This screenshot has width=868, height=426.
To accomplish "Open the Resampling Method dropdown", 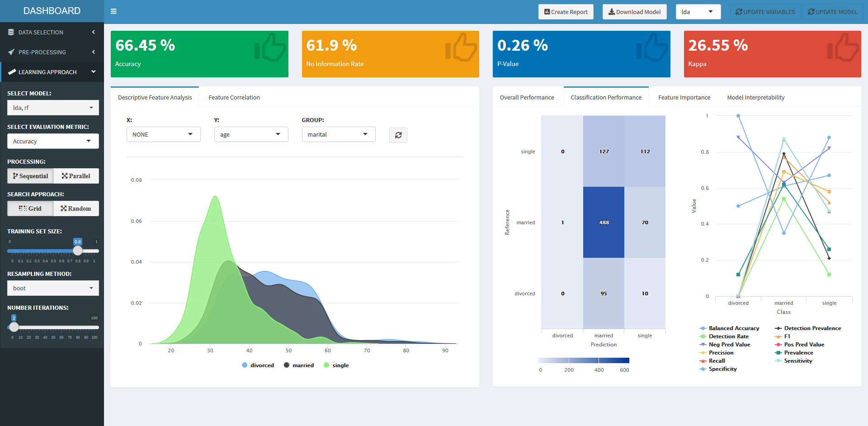I will tap(53, 288).
